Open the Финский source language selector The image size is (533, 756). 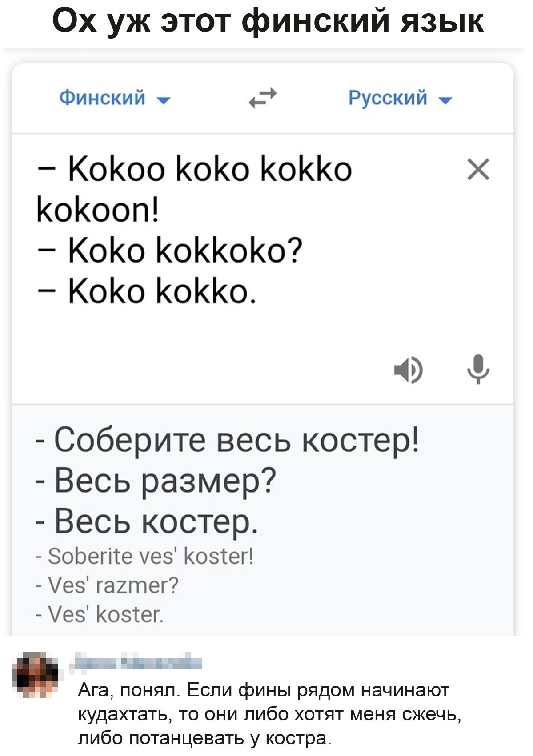[x=103, y=97]
